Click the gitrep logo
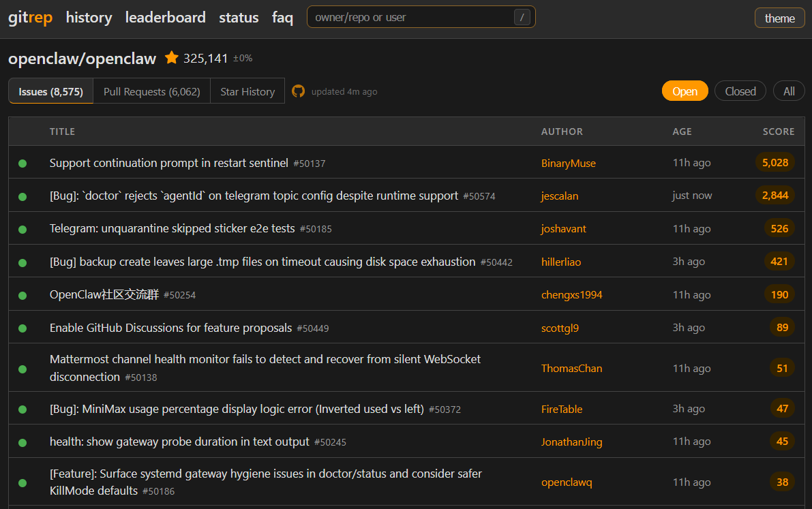The image size is (812, 509). point(30,18)
